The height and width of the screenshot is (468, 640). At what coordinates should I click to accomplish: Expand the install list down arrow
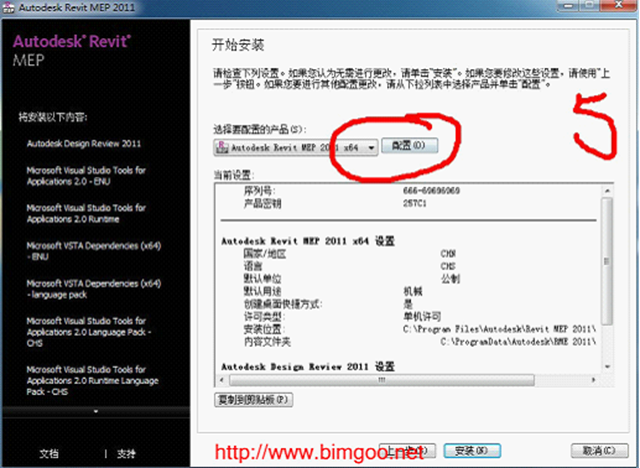pyautogui.click(x=96, y=412)
